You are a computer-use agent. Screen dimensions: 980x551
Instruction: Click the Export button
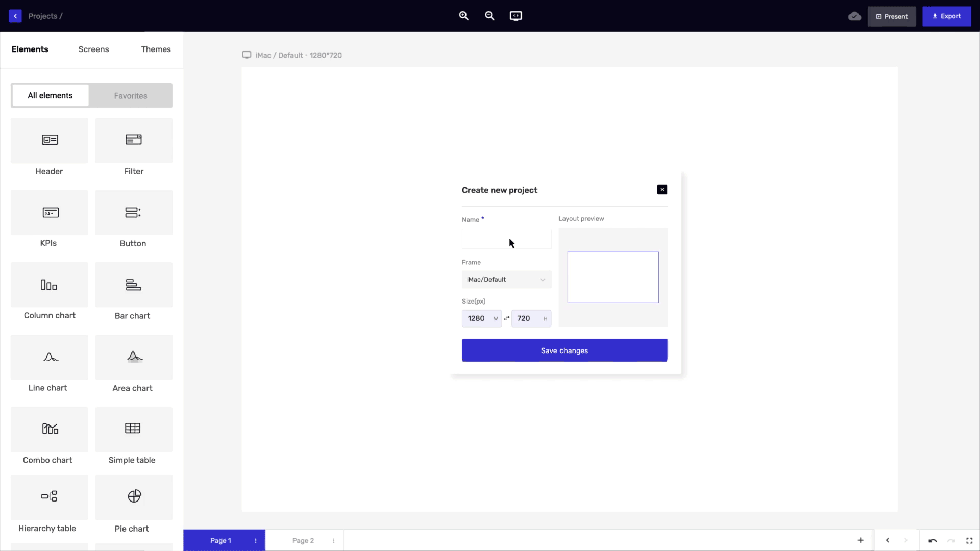(946, 16)
